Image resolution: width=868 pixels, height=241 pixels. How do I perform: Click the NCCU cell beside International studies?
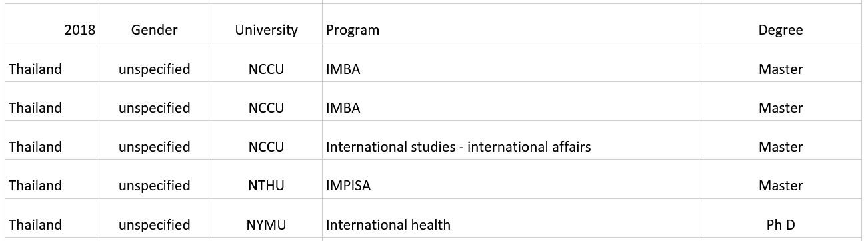pos(266,140)
